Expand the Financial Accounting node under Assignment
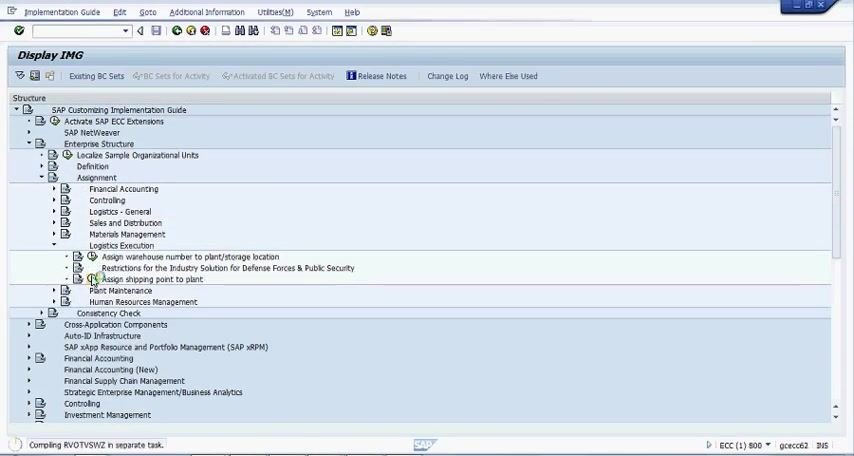This screenshot has height=456, width=854. (x=54, y=189)
